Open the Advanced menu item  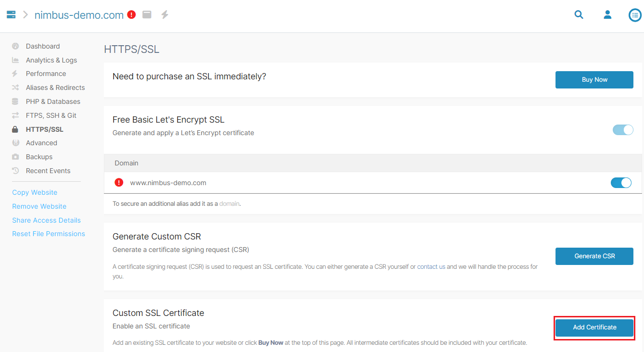click(x=41, y=143)
